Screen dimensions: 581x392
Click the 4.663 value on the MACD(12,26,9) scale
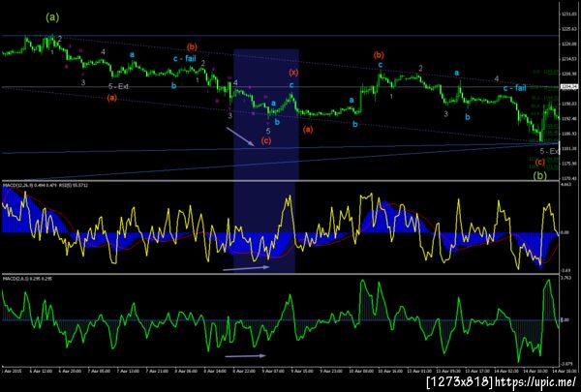click(566, 184)
